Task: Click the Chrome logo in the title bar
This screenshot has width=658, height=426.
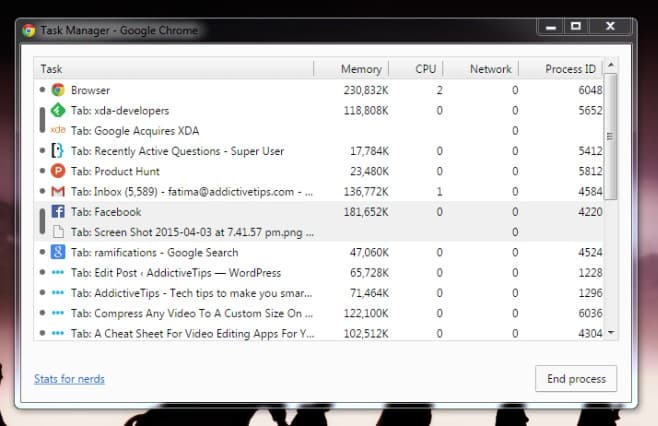Action: [x=29, y=30]
